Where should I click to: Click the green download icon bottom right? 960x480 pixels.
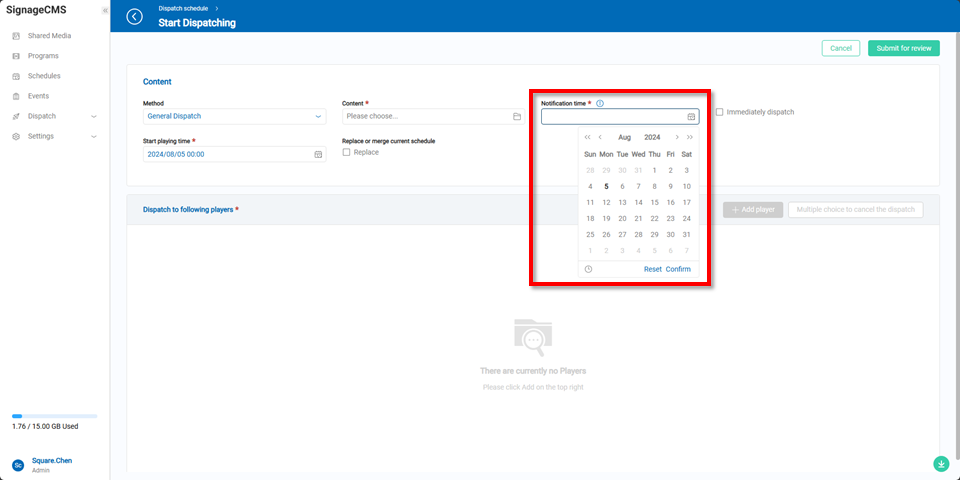click(940, 464)
